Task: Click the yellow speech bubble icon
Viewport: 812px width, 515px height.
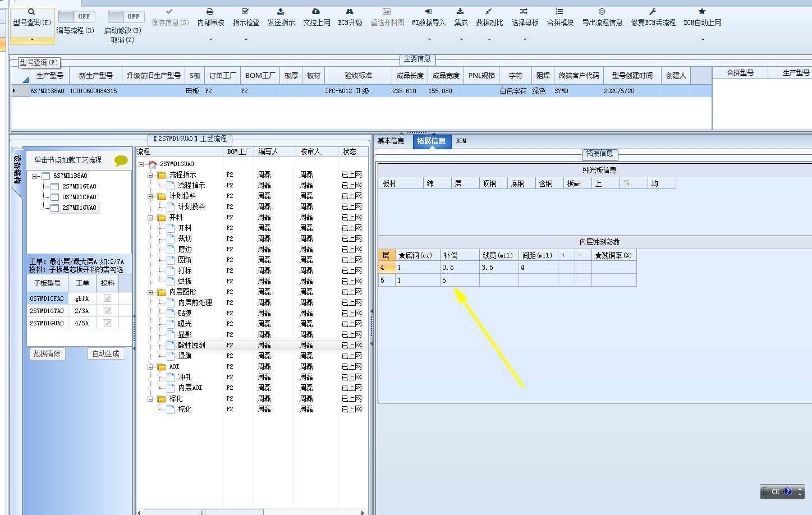Action: coord(121,161)
